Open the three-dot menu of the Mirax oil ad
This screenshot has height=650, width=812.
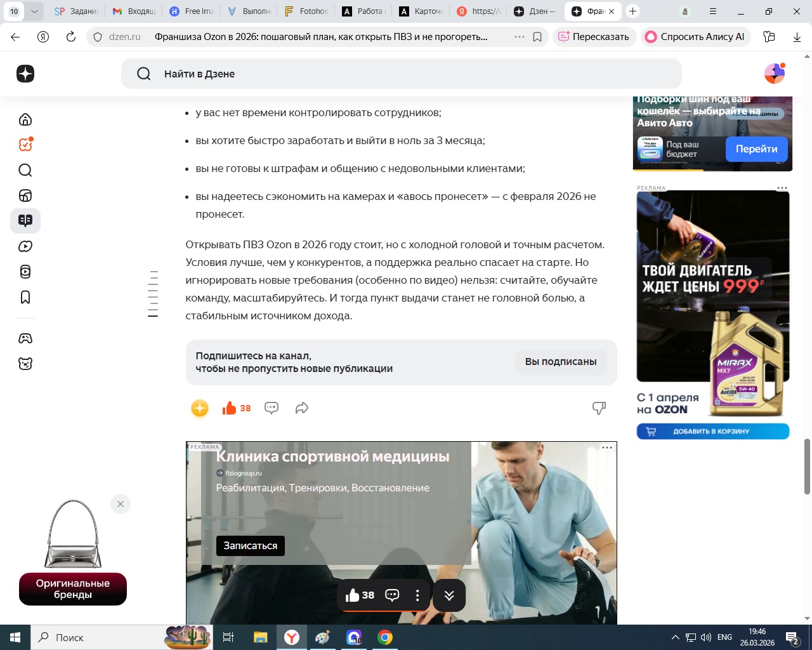coord(782,188)
